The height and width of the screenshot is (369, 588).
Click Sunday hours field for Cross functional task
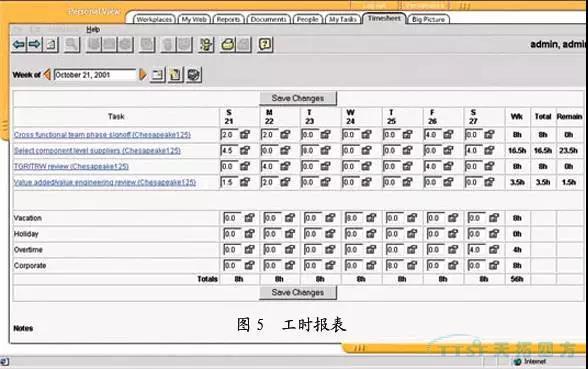coord(229,135)
